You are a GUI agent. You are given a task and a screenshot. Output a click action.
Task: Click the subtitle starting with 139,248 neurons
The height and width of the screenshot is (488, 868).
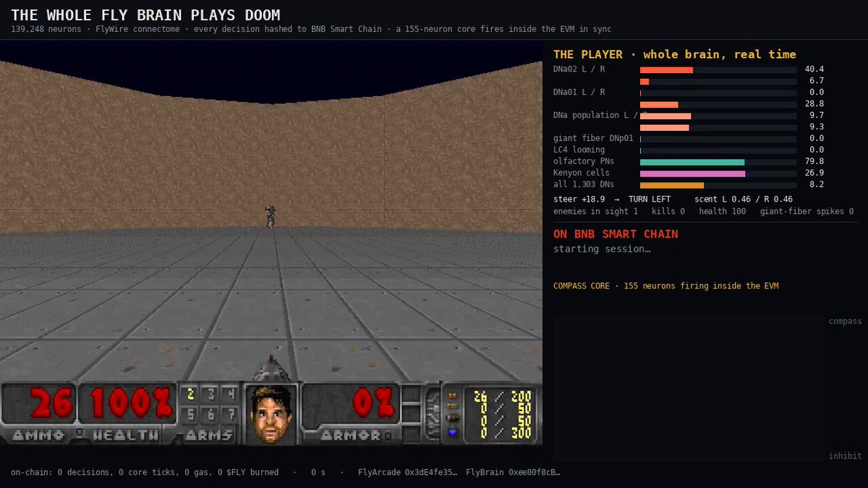[x=311, y=29]
